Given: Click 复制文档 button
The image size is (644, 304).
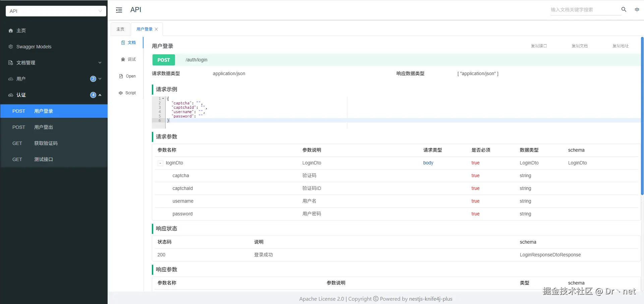Looking at the screenshot, I should [x=580, y=46].
